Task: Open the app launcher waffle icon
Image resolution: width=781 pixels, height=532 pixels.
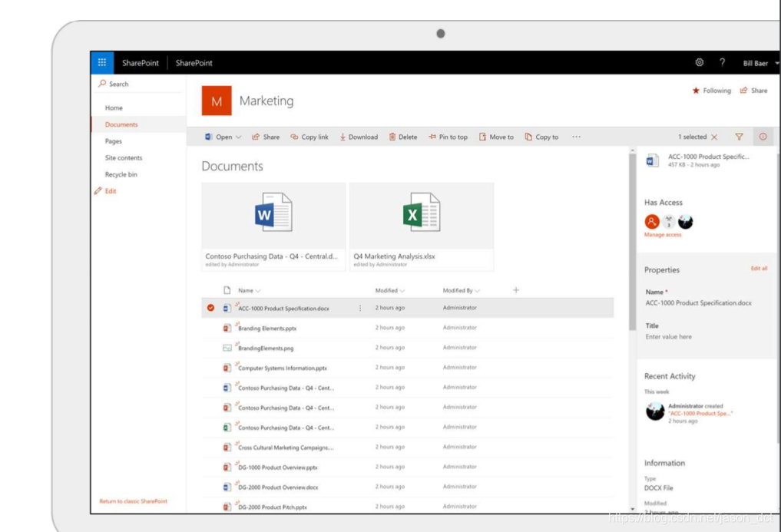Action: tap(102, 63)
